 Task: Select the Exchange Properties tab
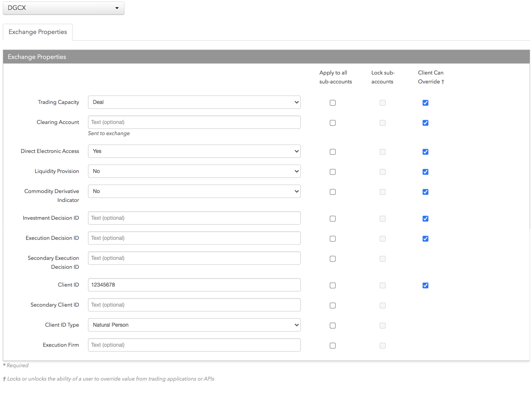click(x=37, y=32)
